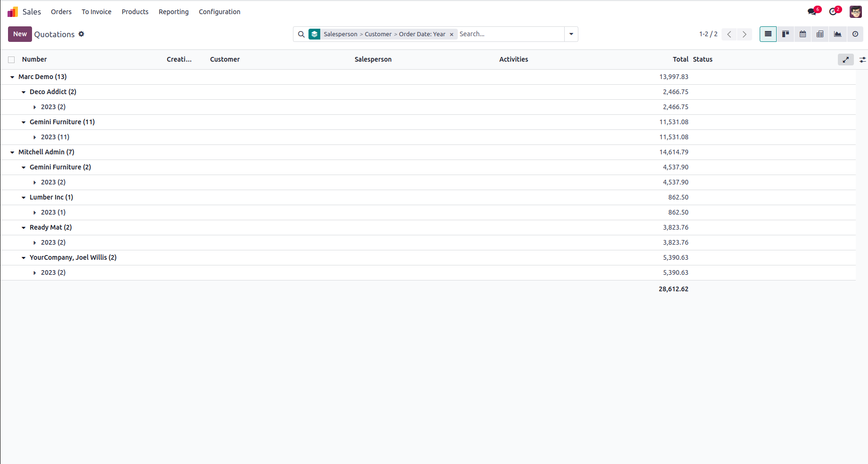Viewport: 868px width, 464px height.
Task: Sort by the Creati... column header
Action: click(179, 59)
